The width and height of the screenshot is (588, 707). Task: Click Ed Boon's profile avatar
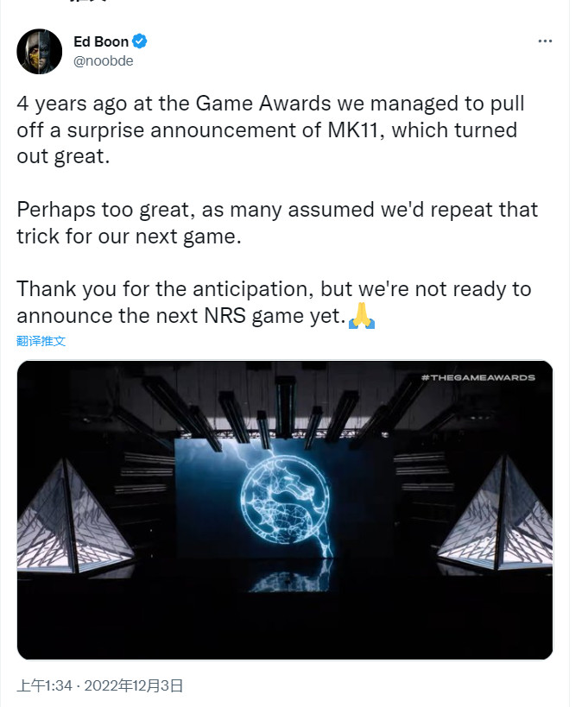point(40,52)
